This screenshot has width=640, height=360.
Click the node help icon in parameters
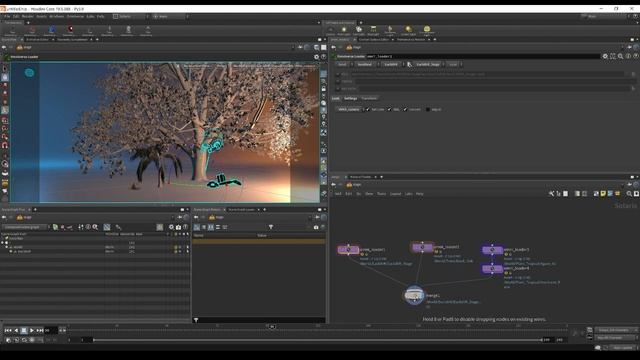(636, 56)
